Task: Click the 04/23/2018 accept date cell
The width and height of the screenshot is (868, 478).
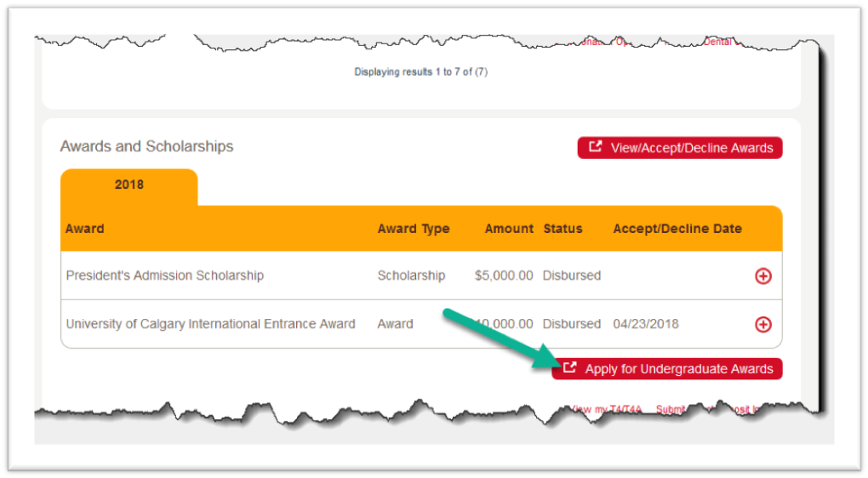Action: click(646, 324)
